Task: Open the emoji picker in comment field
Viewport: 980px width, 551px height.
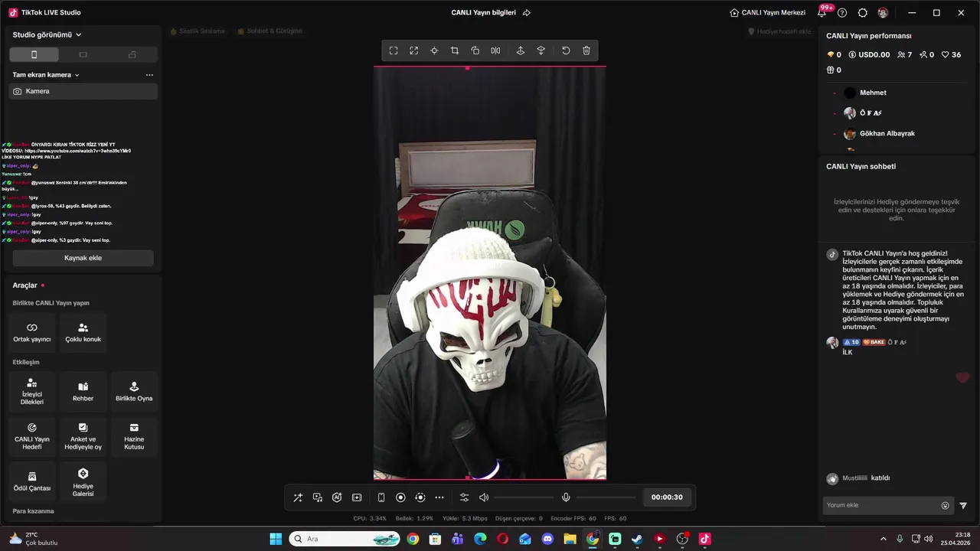Action: [945, 506]
